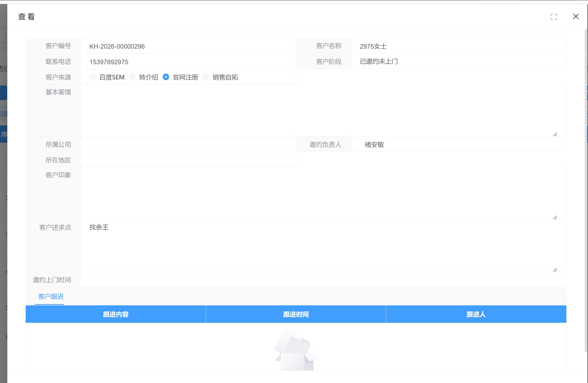Click the 所属公司 field
The height and width of the screenshot is (383, 588).
pyautogui.click(x=188, y=145)
